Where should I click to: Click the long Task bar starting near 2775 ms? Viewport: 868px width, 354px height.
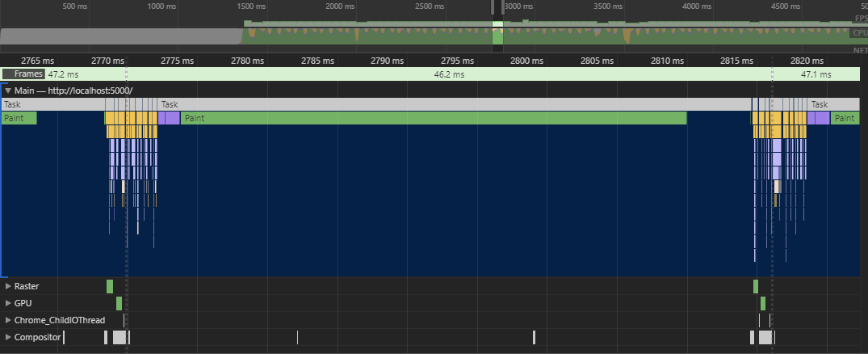452,104
